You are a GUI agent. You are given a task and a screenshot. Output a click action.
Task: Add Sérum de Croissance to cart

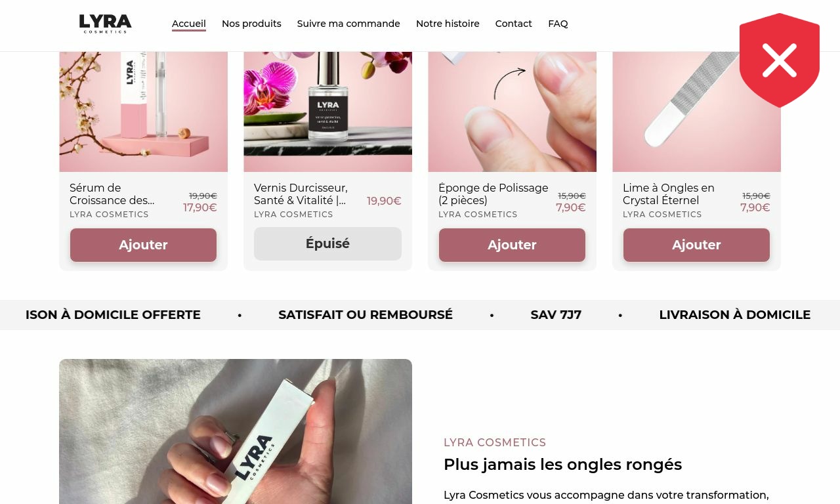tap(143, 245)
